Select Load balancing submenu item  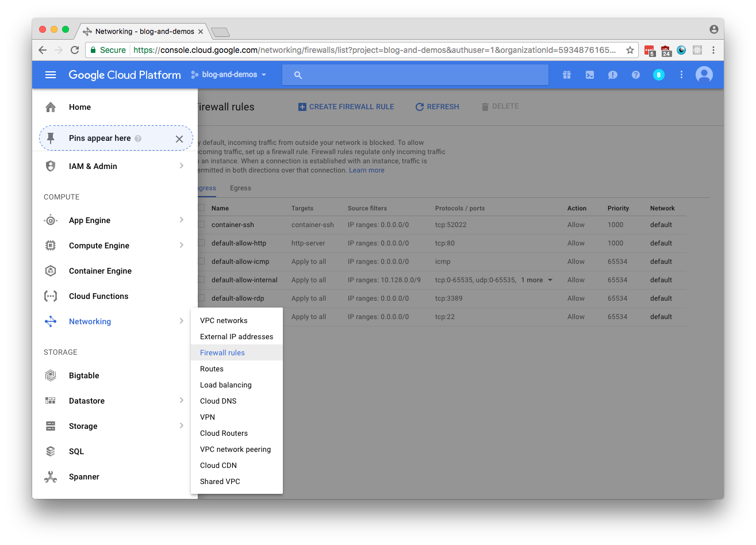(236, 385)
